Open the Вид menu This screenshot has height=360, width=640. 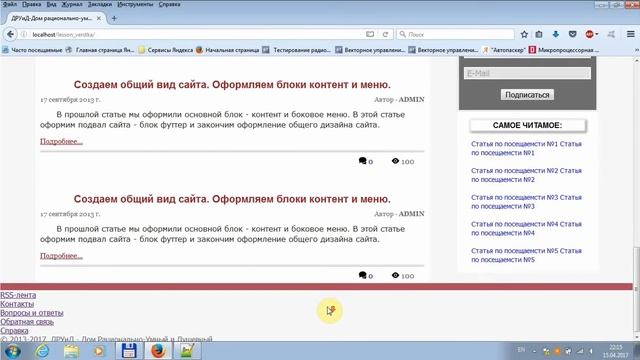[51, 4]
